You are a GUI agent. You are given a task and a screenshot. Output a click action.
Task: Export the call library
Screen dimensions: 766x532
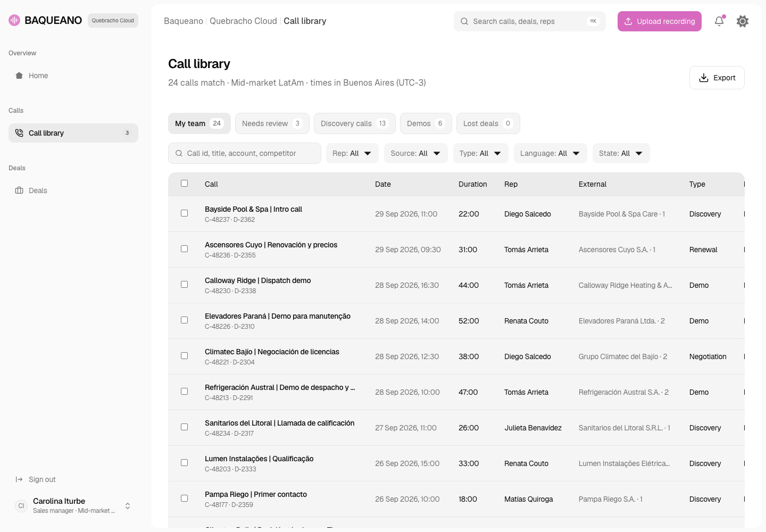[717, 78]
